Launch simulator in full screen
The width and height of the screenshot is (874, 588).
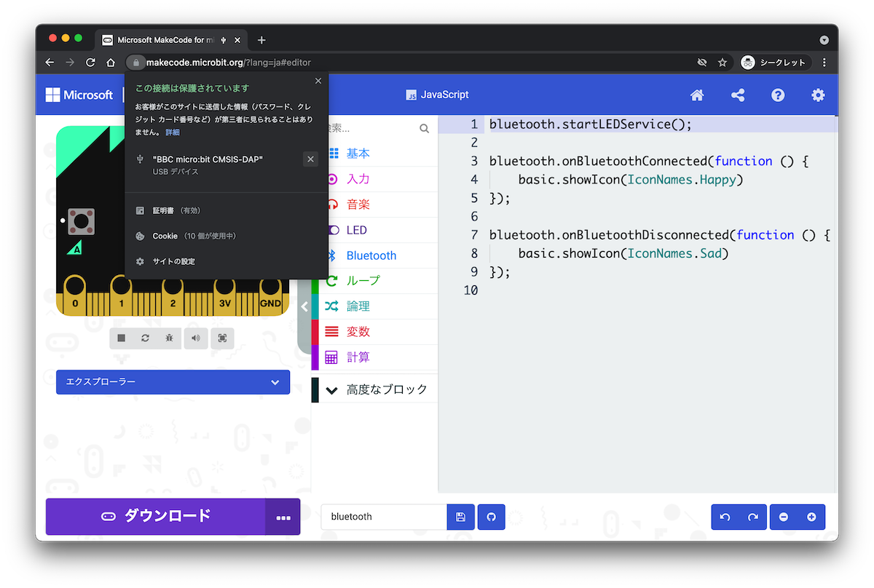point(222,338)
